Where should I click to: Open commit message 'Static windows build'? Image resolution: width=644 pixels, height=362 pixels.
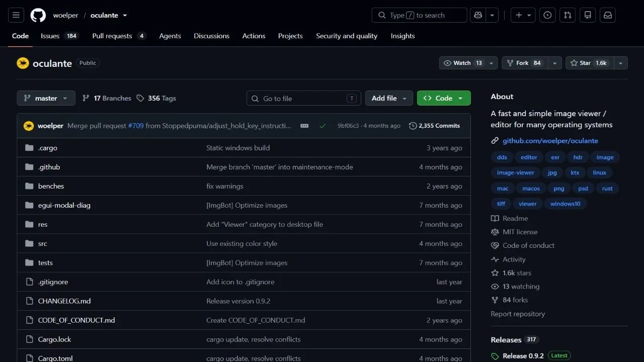point(238,148)
